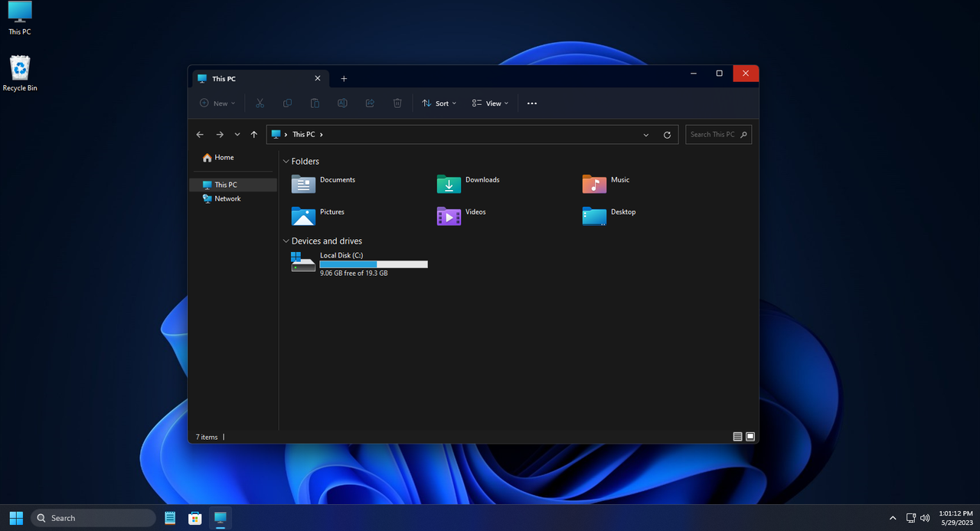
Task: Refresh the This PC view
Action: (x=667, y=135)
